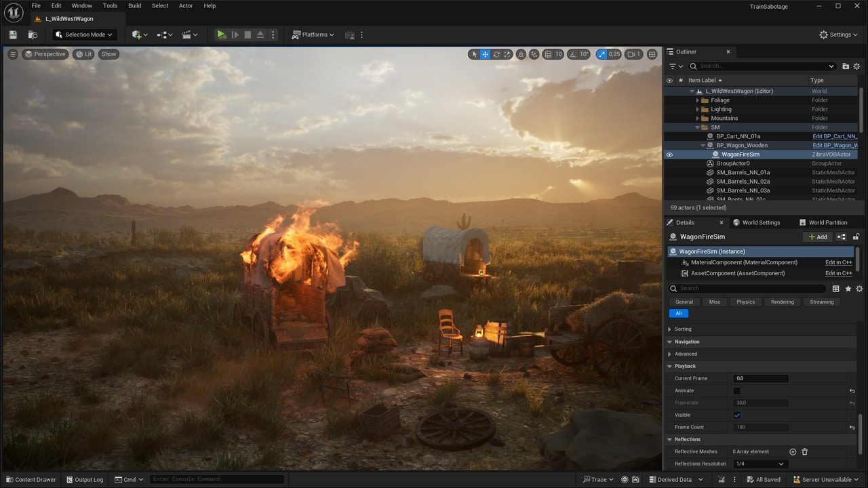
Task: Click the Play level button
Action: click(221, 35)
